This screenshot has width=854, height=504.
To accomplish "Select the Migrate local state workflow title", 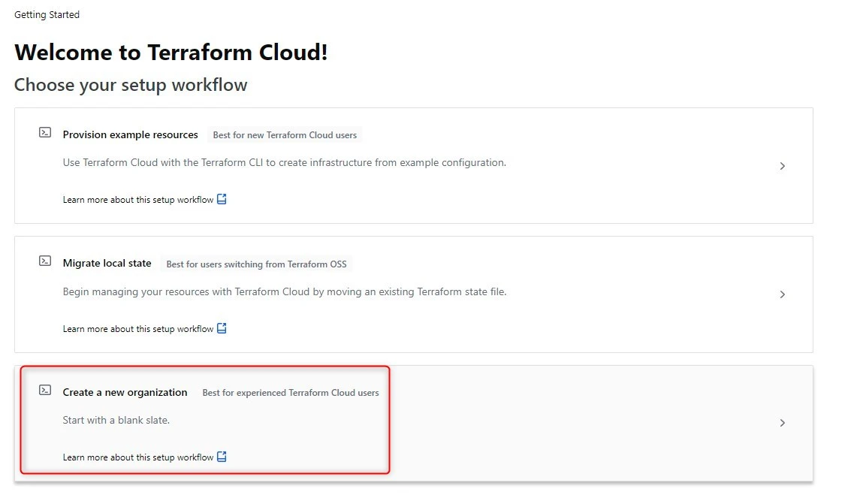I will (x=107, y=264).
